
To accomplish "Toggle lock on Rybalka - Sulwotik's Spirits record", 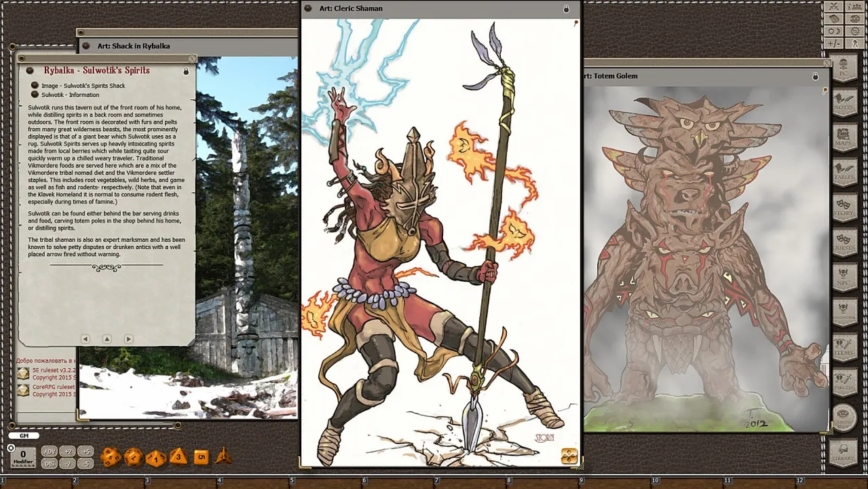I will 186,71.
